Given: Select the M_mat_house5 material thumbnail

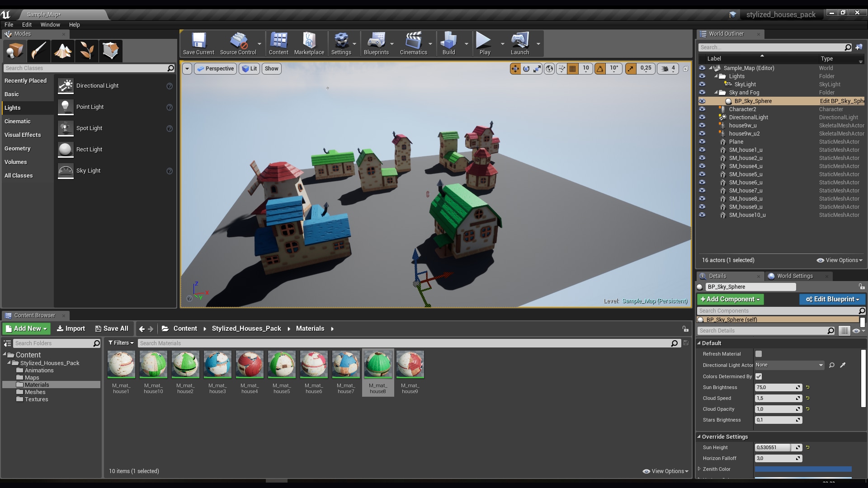Looking at the screenshot, I should click(281, 364).
